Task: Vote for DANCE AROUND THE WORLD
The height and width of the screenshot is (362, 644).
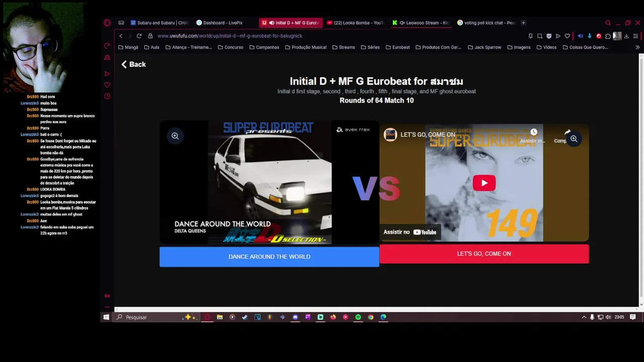Action: point(269,256)
